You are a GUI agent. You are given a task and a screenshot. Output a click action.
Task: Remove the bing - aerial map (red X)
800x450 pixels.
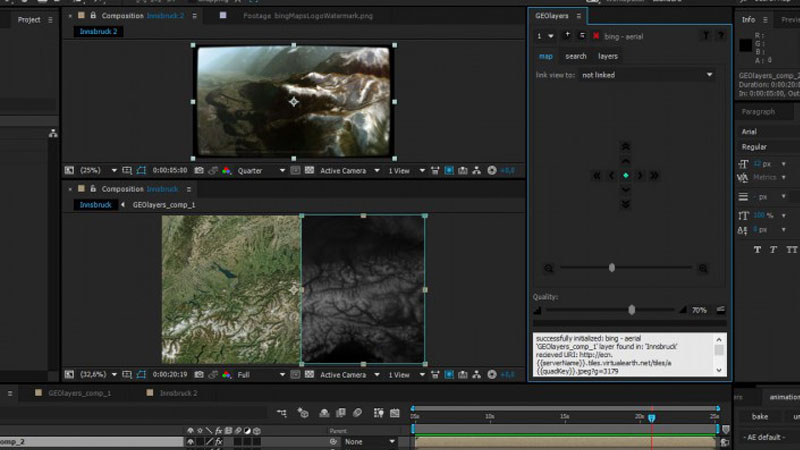coord(595,36)
